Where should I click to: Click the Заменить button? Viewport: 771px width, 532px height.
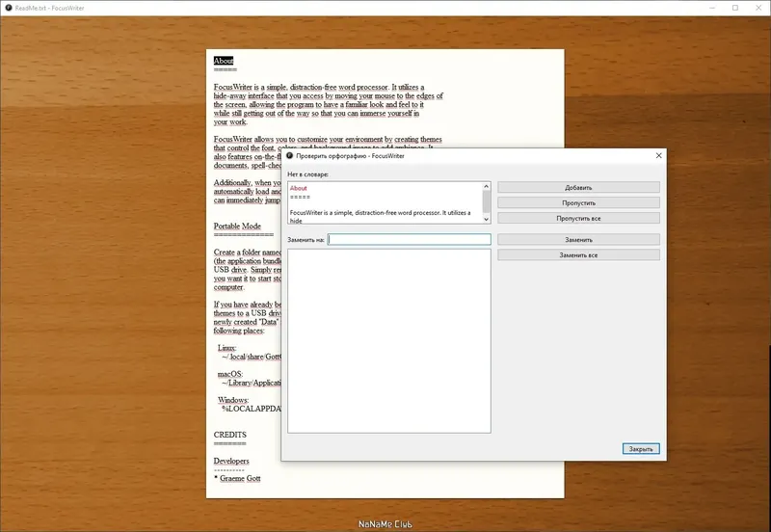(578, 239)
